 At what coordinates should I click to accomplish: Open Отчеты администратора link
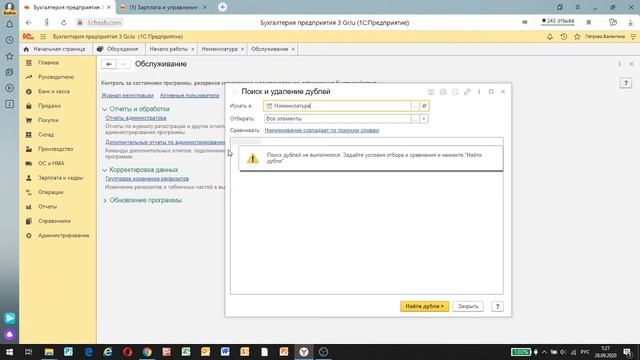136,118
